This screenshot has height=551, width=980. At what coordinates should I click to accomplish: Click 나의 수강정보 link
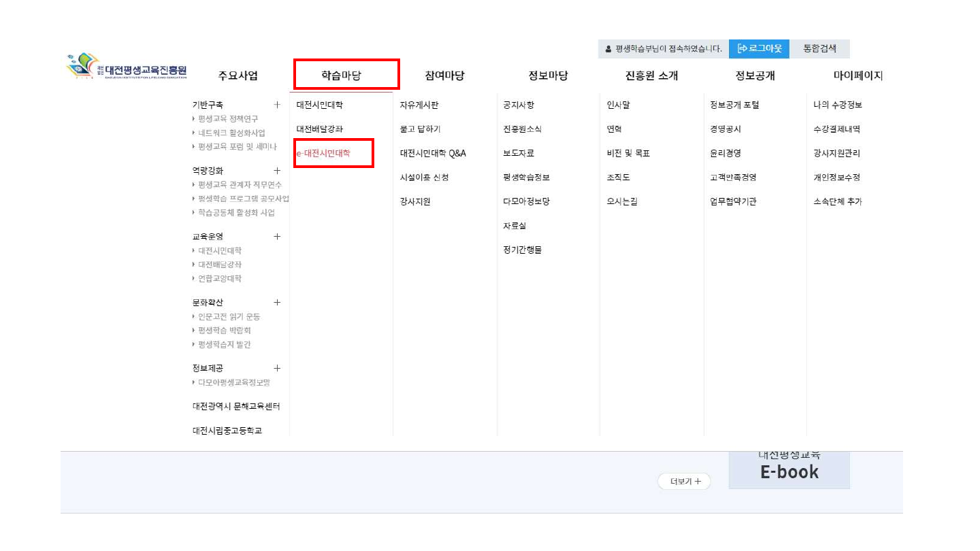tap(838, 105)
